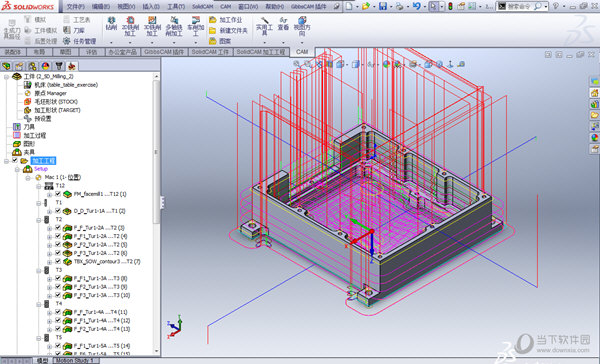Viewport: 600px width, 364px height.
Task: Toggle checkbox for TBX_SOW_contour3 T2 (7)
Action: point(58,261)
